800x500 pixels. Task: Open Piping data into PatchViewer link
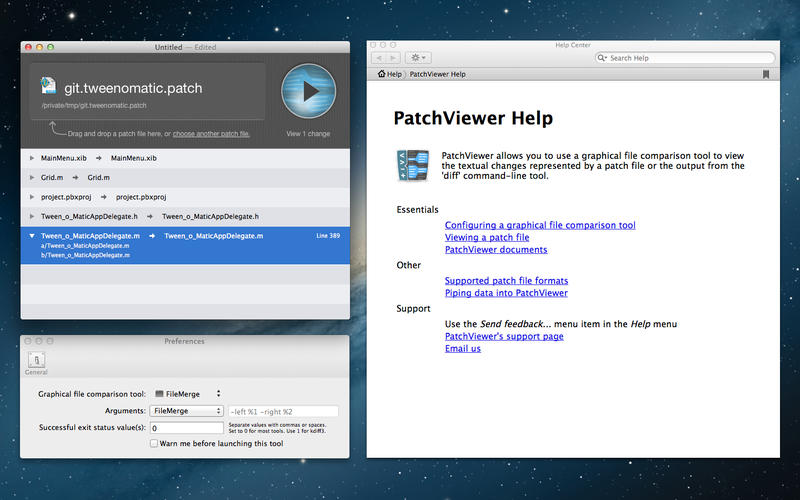(506, 293)
